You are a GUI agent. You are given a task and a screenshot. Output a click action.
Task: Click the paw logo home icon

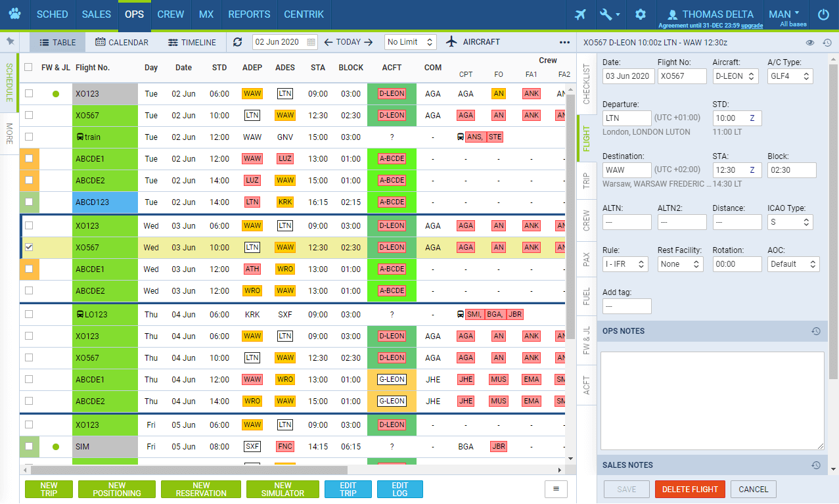coord(14,14)
